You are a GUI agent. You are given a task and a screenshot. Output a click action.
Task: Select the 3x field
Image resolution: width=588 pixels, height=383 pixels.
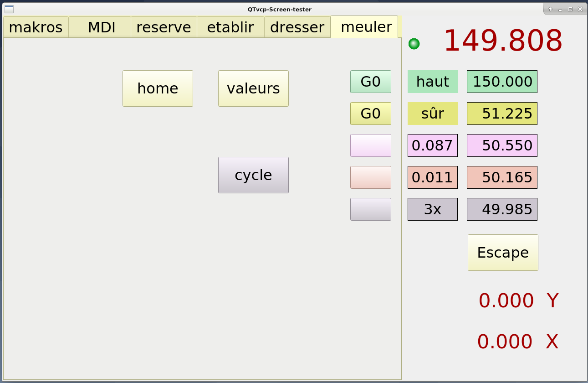point(433,209)
